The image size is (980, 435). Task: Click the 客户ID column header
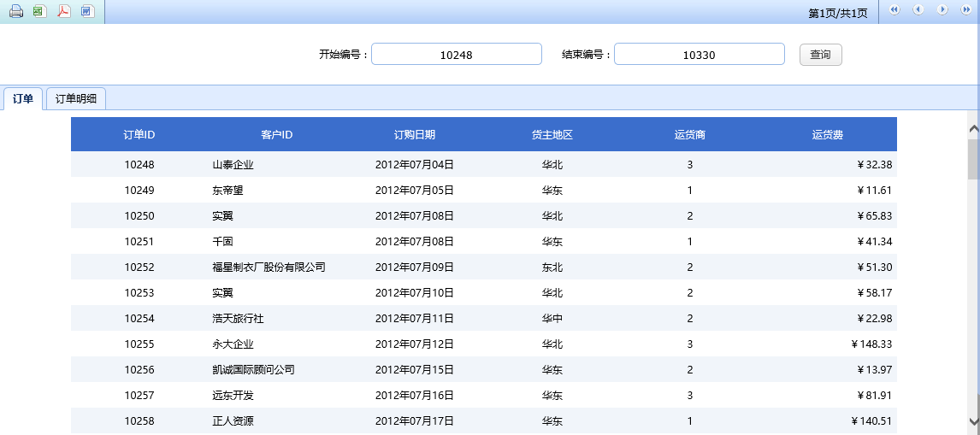coord(277,135)
